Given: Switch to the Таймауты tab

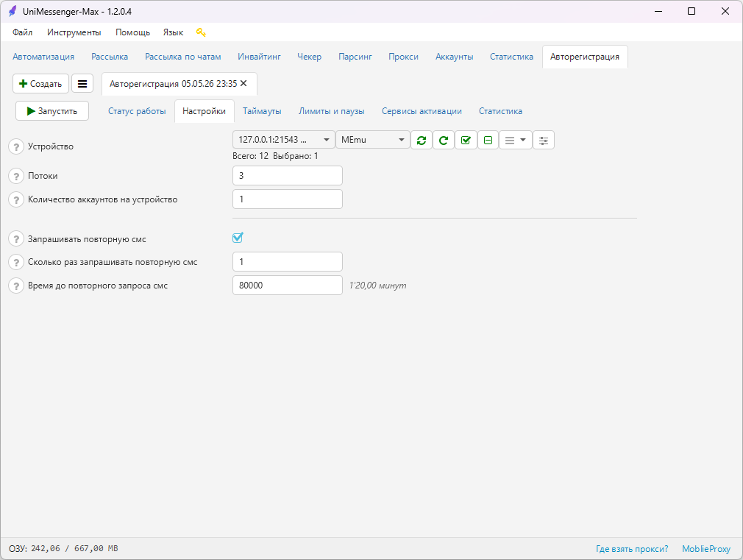Looking at the screenshot, I should coord(262,111).
